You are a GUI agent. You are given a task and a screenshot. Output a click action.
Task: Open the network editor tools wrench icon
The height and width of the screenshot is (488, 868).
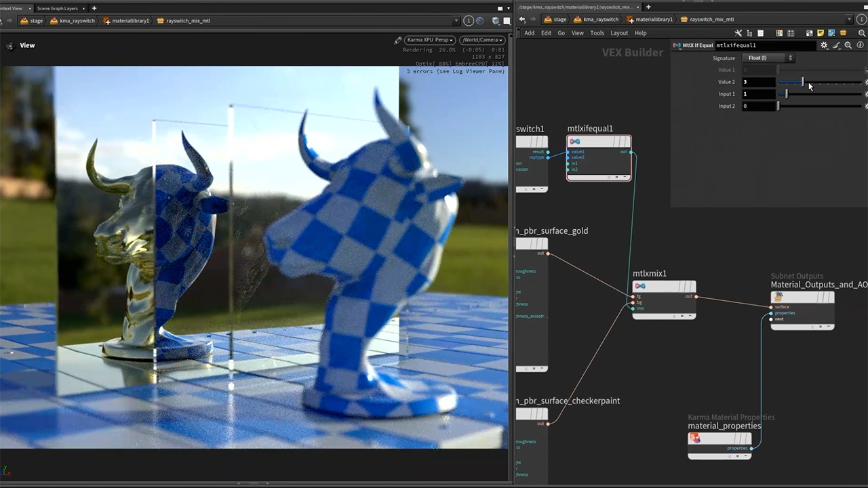point(738,33)
